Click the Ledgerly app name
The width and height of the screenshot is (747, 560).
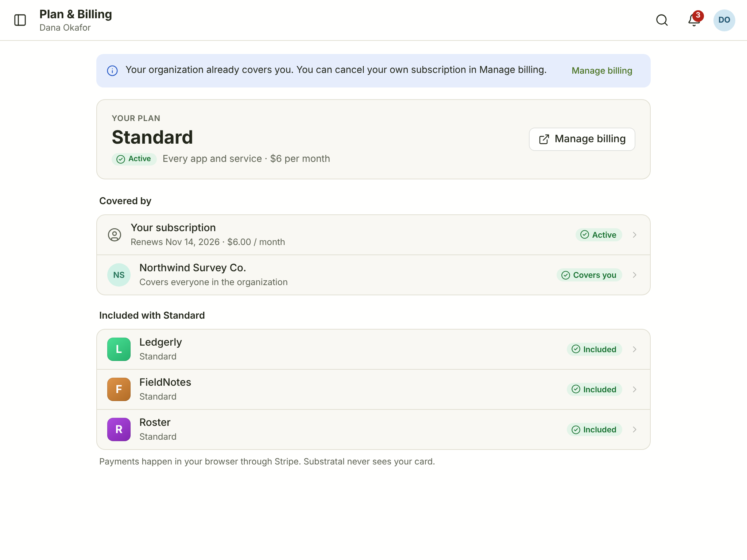tap(160, 342)
